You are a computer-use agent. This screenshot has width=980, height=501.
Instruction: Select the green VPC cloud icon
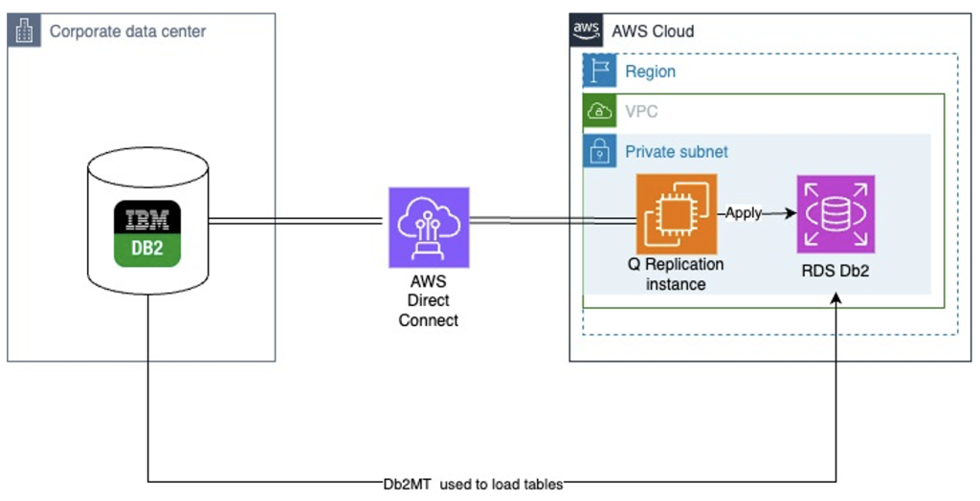599,111
